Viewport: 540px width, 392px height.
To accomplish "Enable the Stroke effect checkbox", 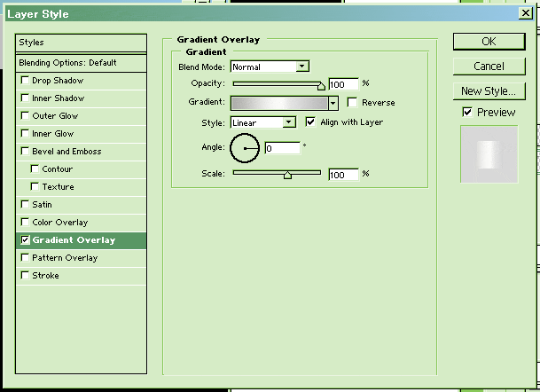I will pos(25,276).
